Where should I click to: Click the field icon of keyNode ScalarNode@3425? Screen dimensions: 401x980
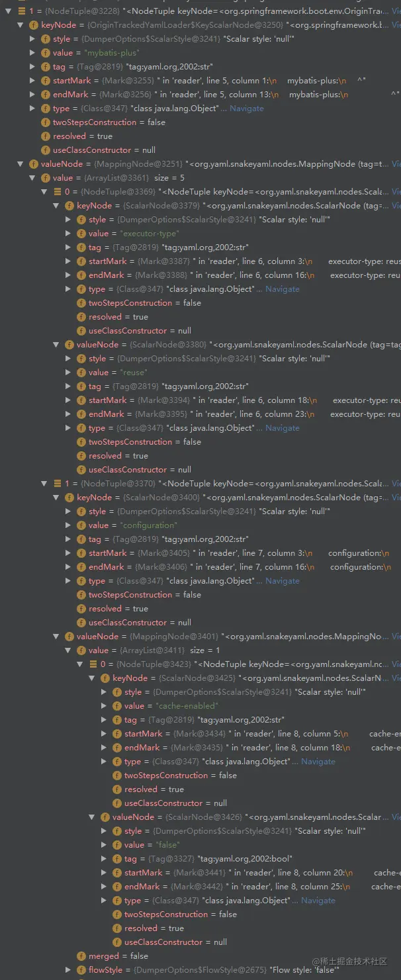[105, 678]
